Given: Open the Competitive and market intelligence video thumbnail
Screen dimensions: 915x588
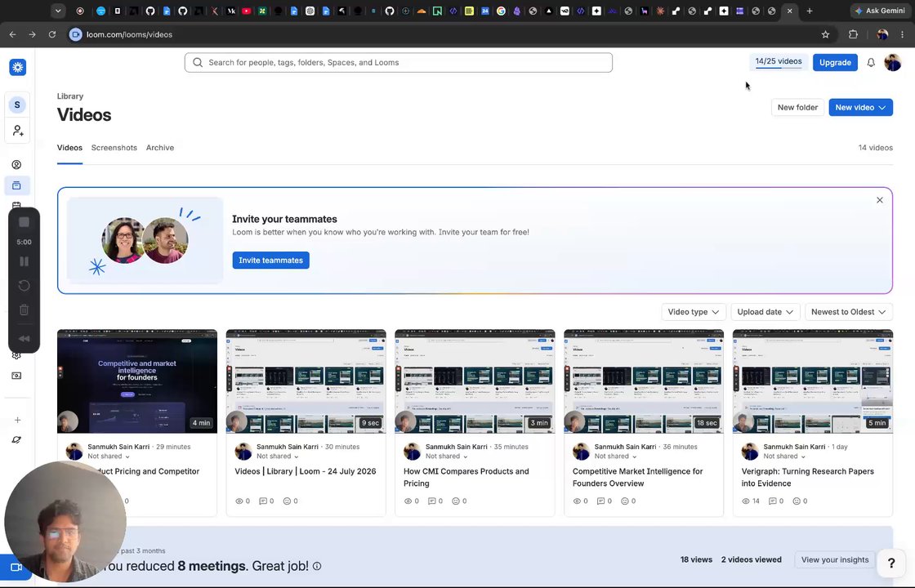Looking at the screenshot, I should 137,381.
